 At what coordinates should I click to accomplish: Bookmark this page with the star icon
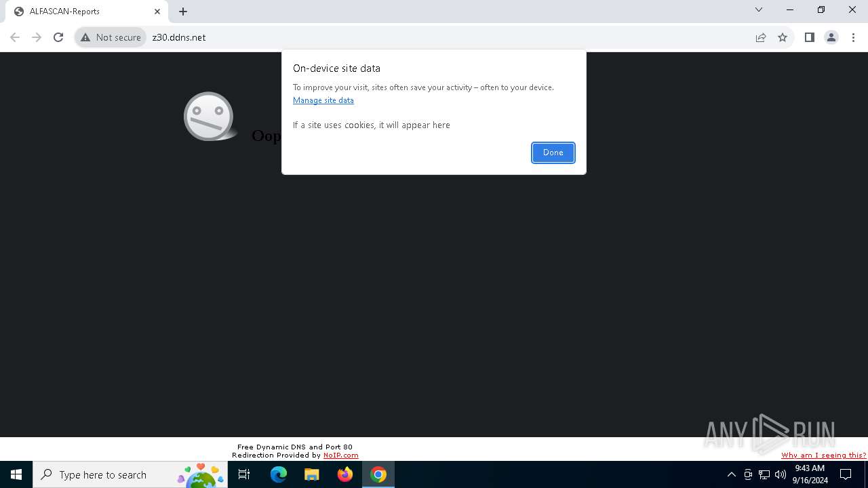[783, 37]
